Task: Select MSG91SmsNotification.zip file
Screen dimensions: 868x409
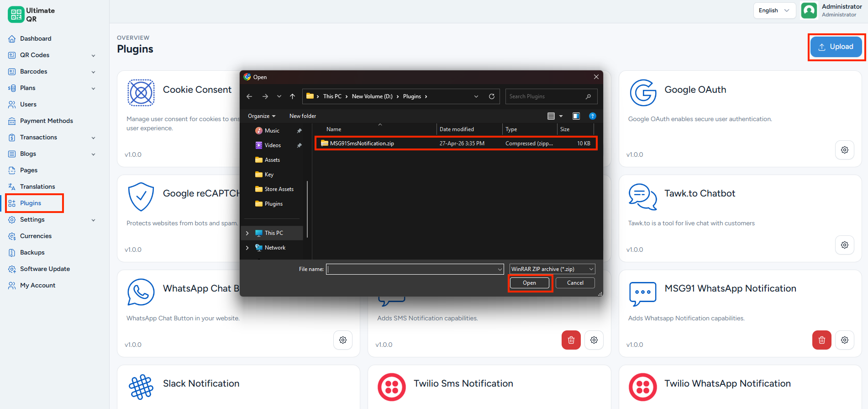Action: point(456,143)
